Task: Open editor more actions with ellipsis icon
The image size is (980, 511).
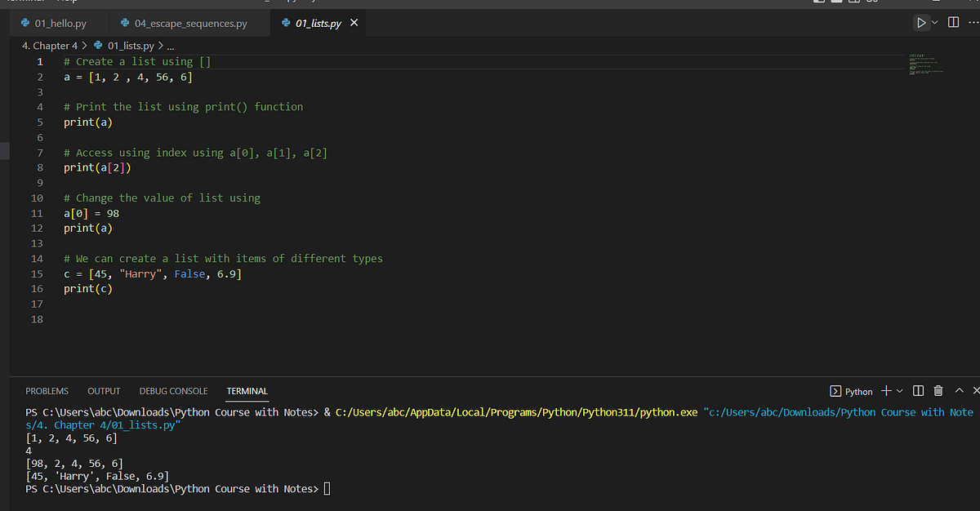Action: coord(974,22)
